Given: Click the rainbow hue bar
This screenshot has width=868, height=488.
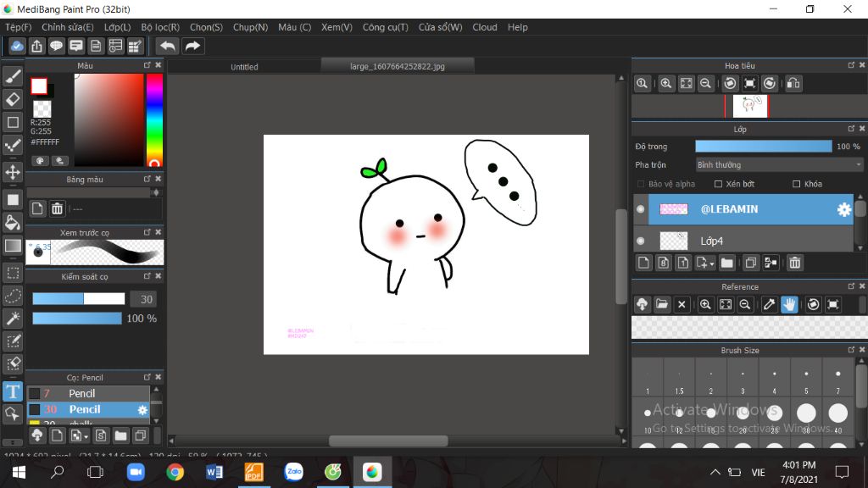Looking at the screenshot, I should [154, 120].
